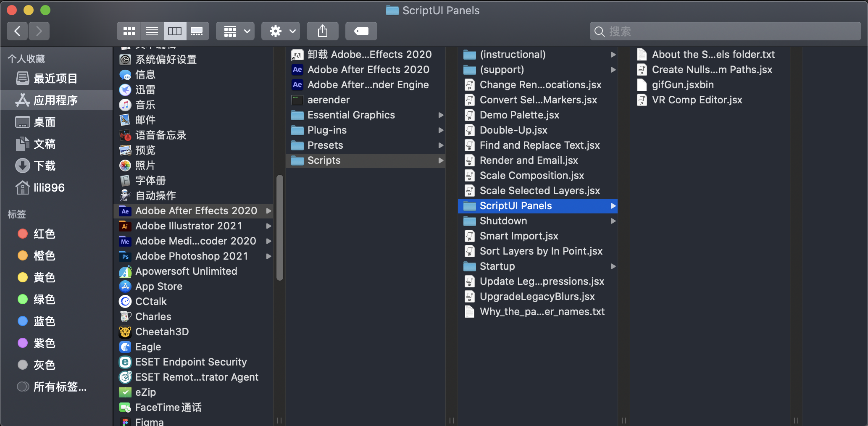The image size is (868, 426).
Task: Click the Edit Tags toolbar button
Action: (361, 32)
